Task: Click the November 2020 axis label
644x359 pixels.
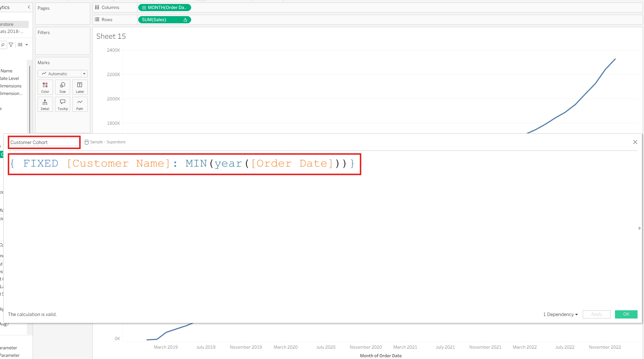Action: 366,347
